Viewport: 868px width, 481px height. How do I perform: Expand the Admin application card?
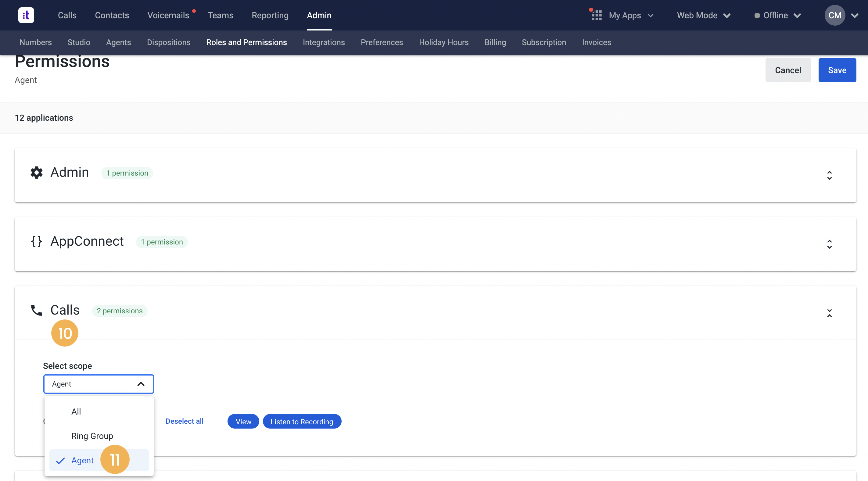[x=830, y=175]
